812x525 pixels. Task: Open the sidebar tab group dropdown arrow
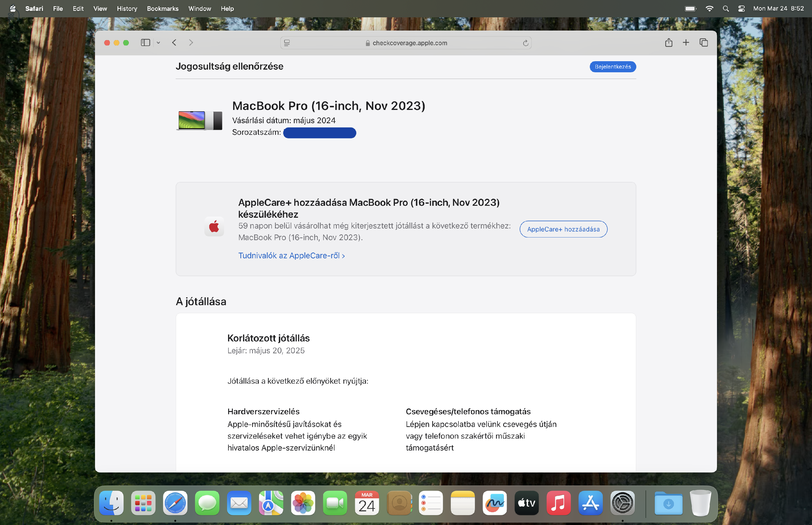point(158,43)
